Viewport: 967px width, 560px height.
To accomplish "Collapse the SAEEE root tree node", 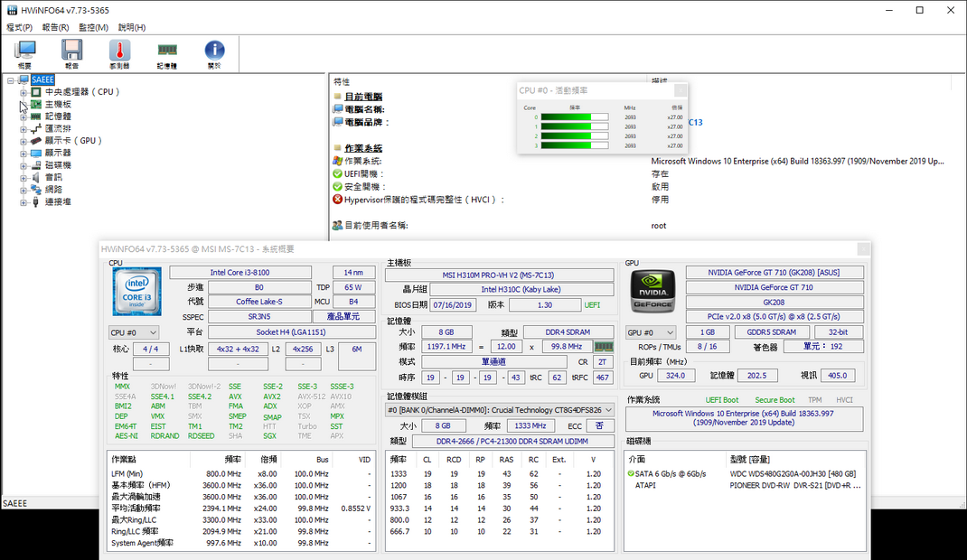I will click(x=10, y=79).
